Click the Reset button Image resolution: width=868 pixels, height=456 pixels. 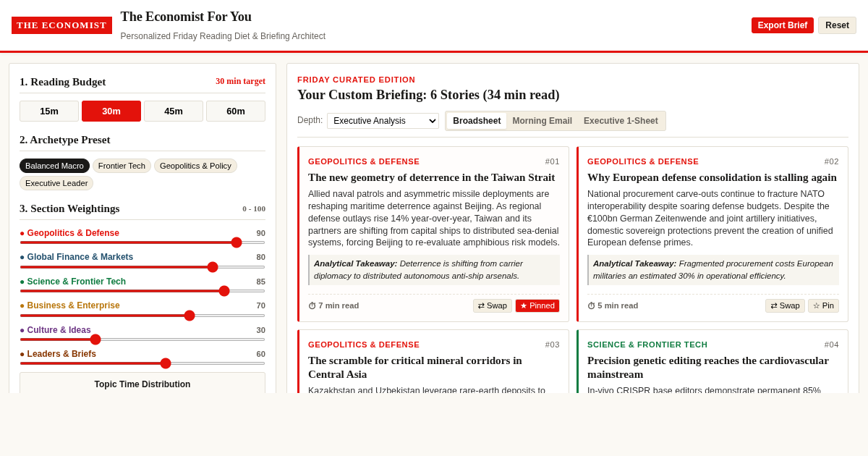coord(837,25)
